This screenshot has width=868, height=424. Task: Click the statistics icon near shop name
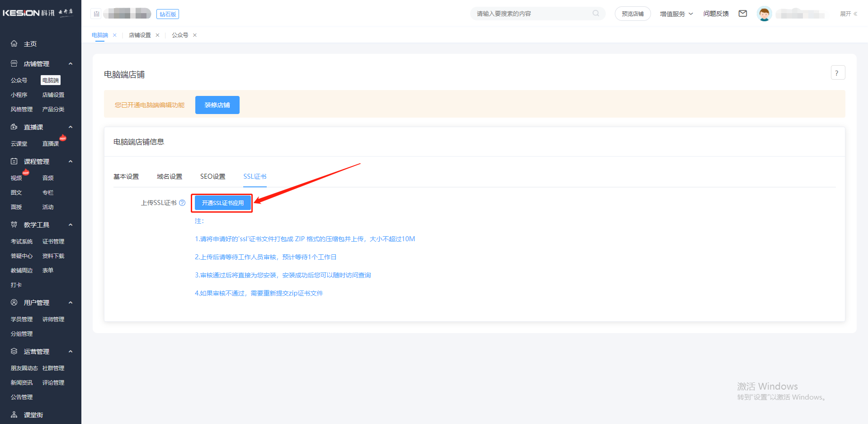96,14
